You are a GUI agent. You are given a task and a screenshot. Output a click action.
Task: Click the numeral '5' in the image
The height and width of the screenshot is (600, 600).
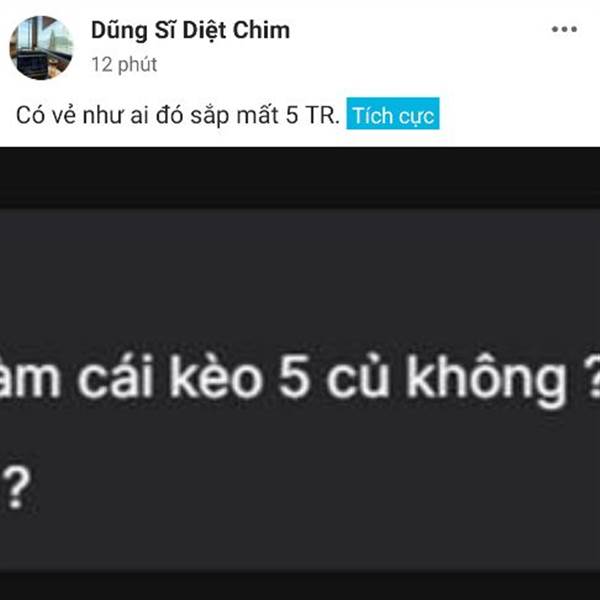[x=293, y=378]
